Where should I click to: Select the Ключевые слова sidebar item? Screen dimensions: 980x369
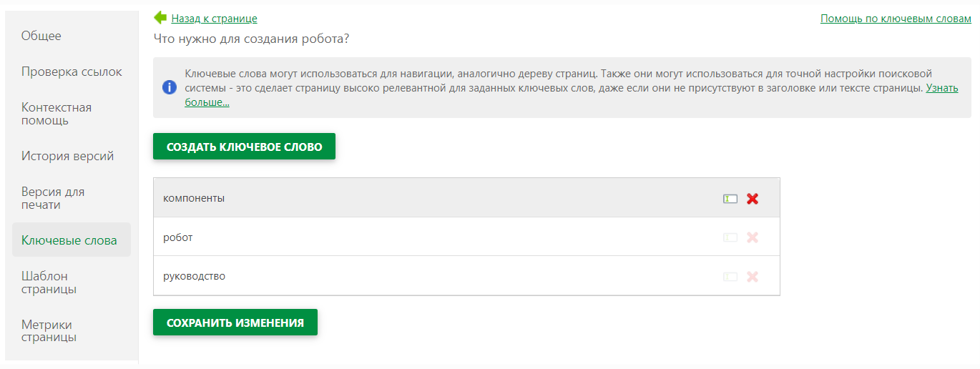(x=69, y=240)
